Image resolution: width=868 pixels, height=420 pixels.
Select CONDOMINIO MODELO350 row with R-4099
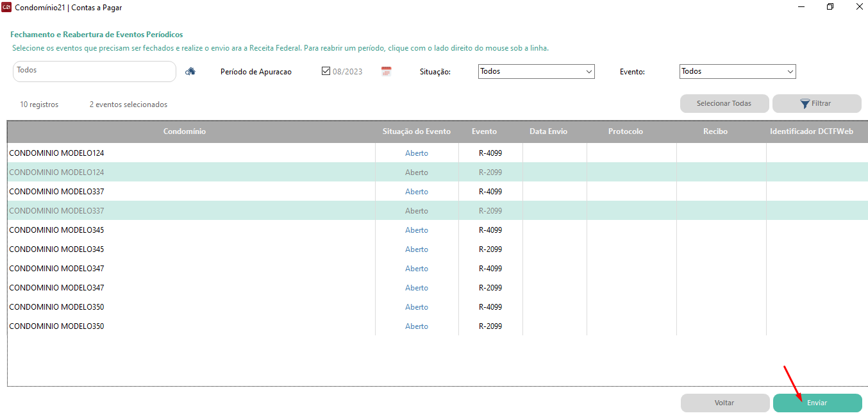point(437,307)
